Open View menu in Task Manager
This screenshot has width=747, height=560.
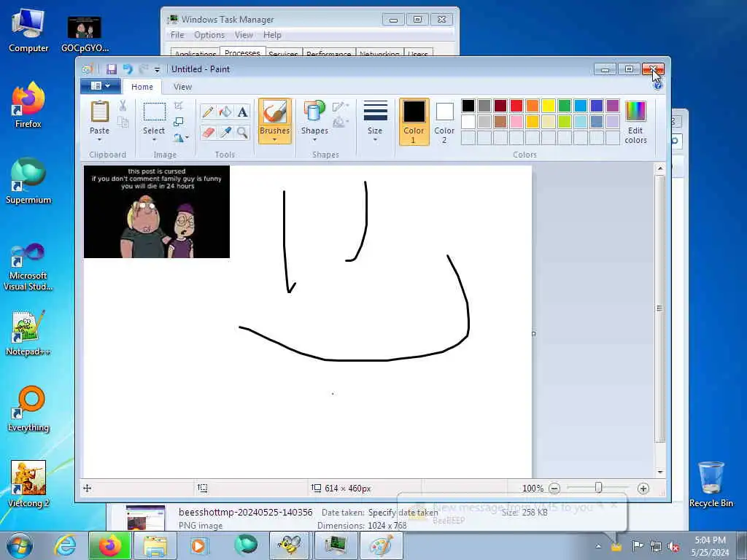pos(244,35)
